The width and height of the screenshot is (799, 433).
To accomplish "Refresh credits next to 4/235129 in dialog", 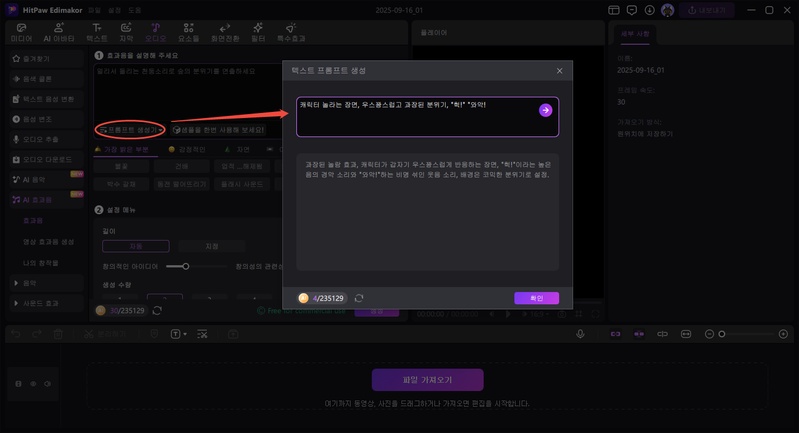I will coord(359,298).
